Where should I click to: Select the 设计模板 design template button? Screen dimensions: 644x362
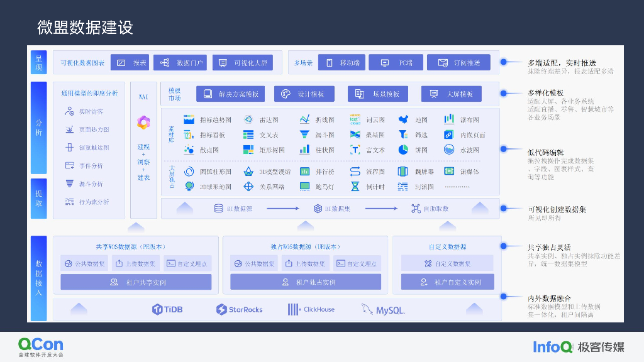tap(304, 94)
